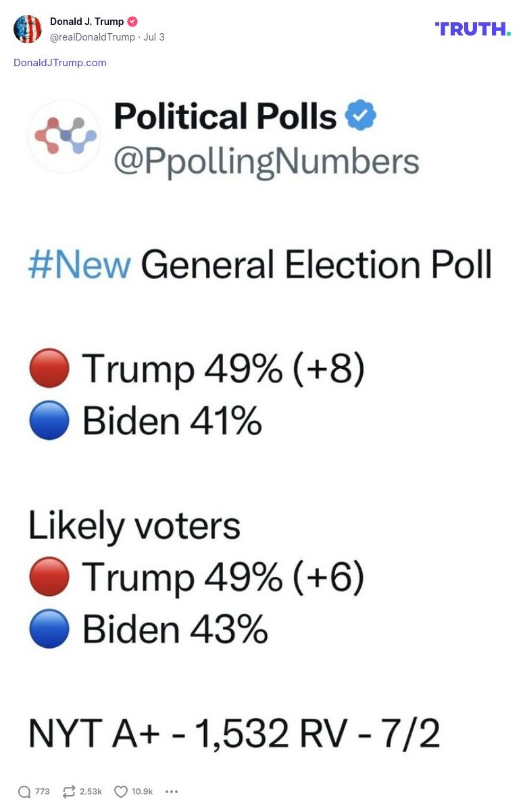The height and width of the screenshot is (812, 525).
Task: Open the embedded poll screenshot image
Action: click(262, 419)
